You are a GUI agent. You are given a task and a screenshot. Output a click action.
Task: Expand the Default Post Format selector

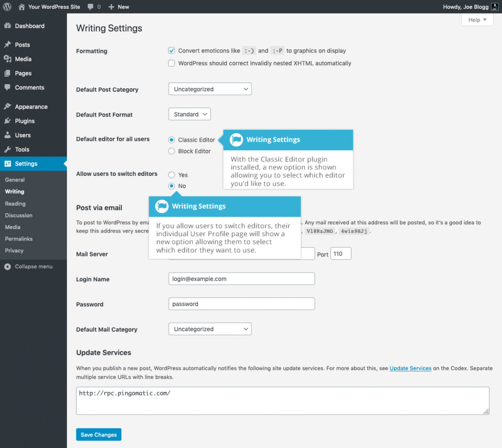point(189,114)
